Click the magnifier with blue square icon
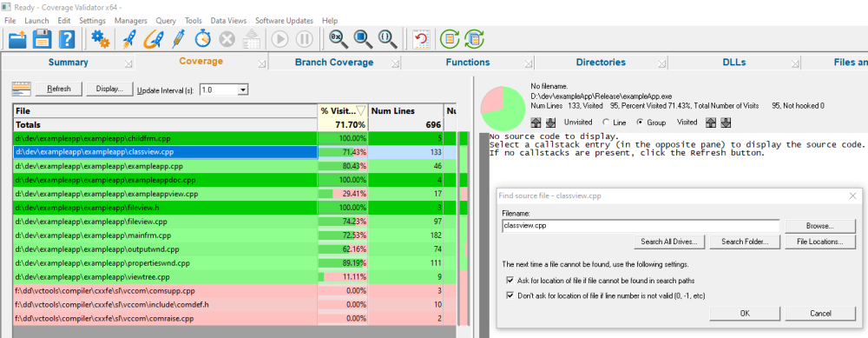This screenshot has width=868, height=338. (x=363, y=39)
